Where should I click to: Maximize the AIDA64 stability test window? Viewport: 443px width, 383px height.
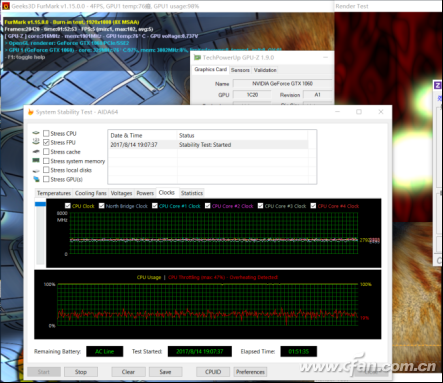tap(359, 112)
